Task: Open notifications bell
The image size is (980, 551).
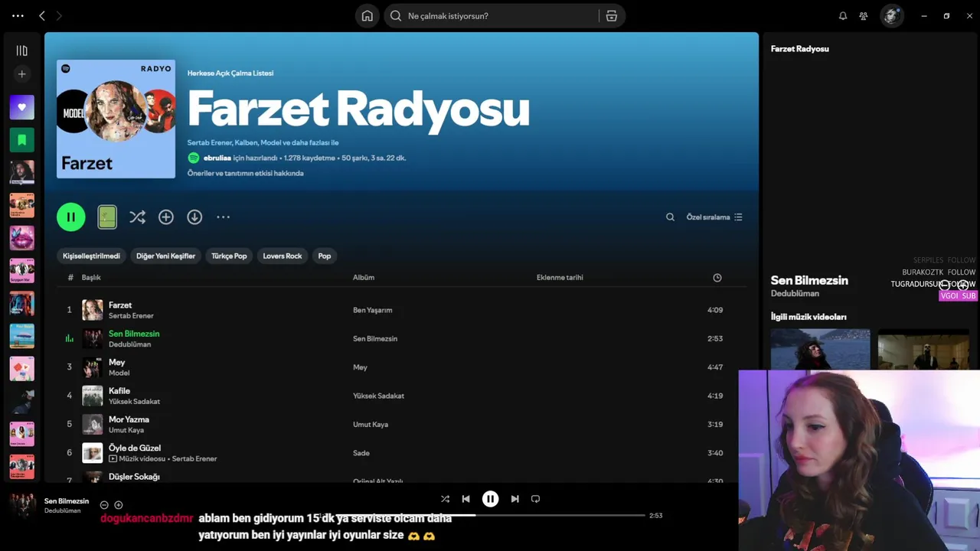Action: click(x=843, y=15)
